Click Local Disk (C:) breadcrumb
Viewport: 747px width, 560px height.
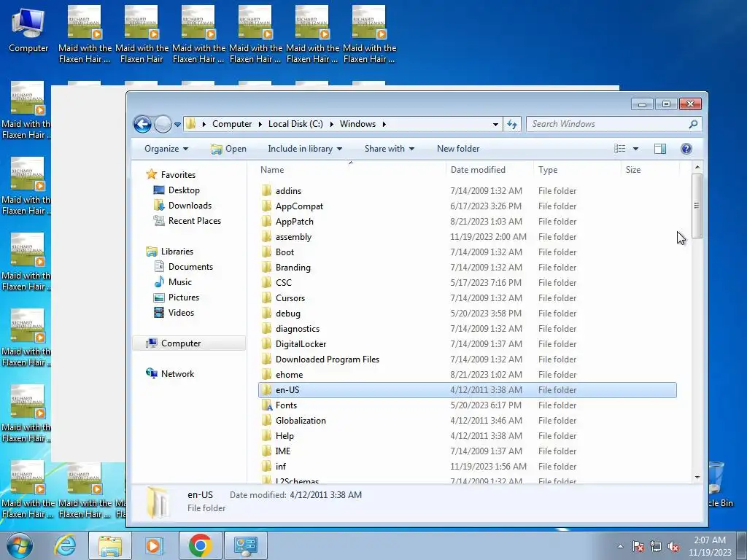click(295, 124)
